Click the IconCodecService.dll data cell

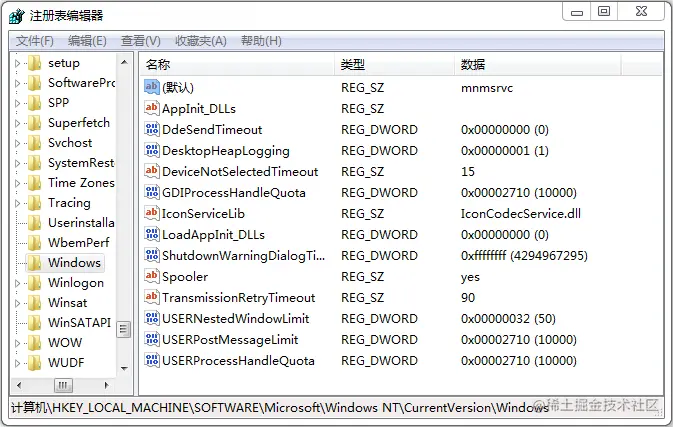point(521,213)
